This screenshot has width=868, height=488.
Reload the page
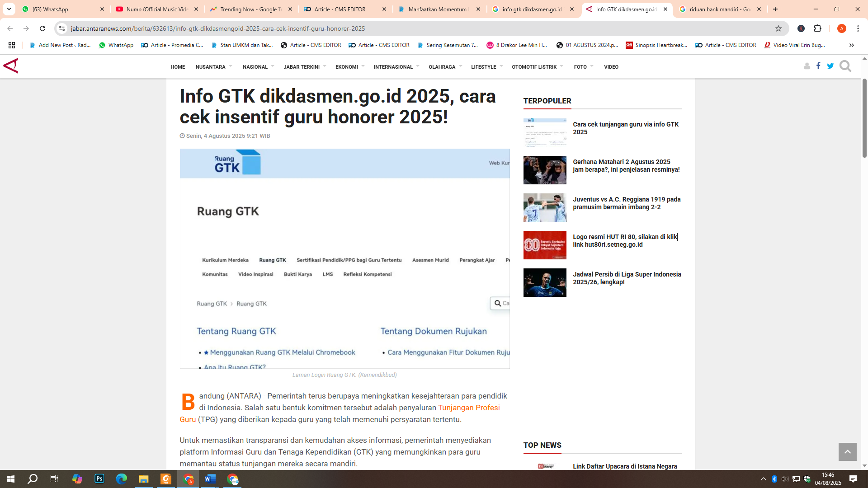click(x=42, y=28)
